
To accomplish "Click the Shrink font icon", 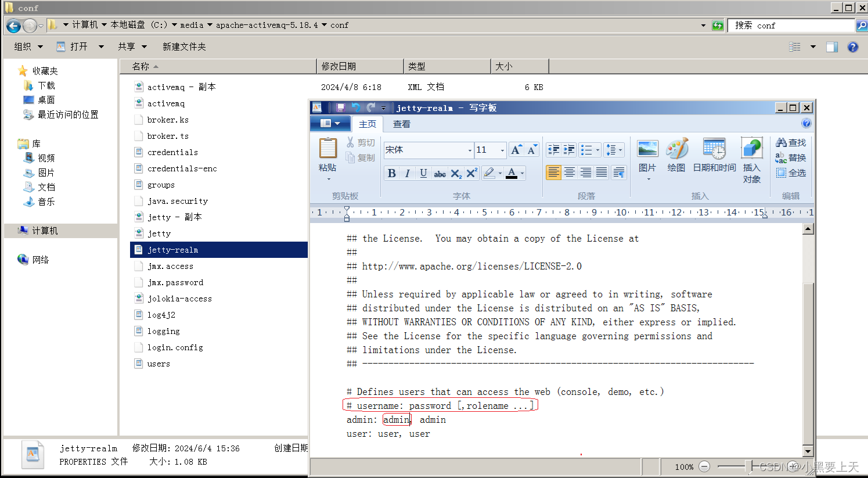I will click(532, 150).
